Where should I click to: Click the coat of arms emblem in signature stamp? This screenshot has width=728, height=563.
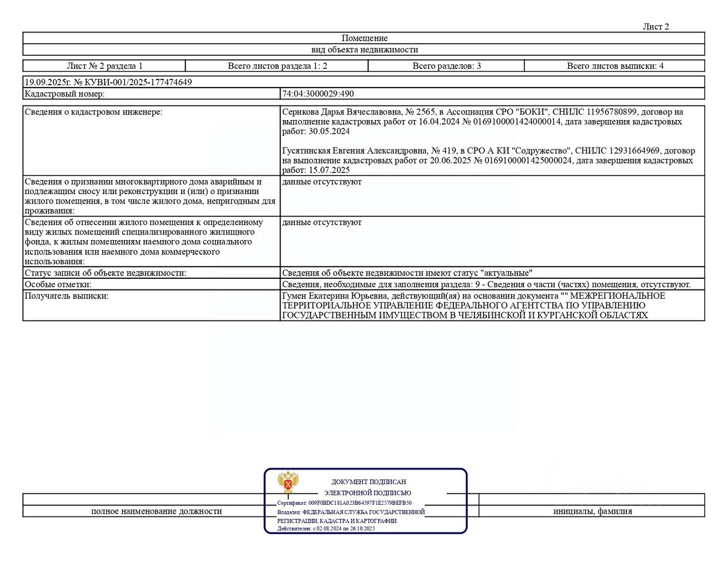tap(288, 482)
